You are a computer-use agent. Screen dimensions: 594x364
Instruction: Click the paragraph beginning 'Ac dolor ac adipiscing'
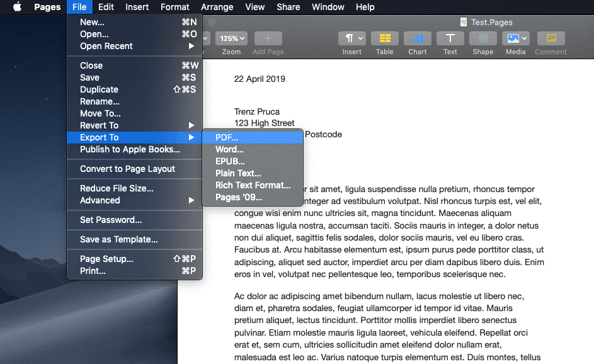tap(387, 326)
